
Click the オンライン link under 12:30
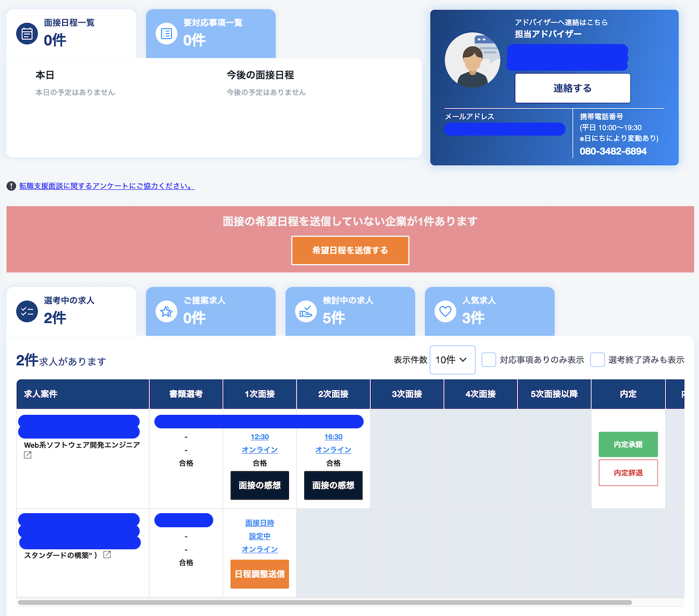pos(260,450)
